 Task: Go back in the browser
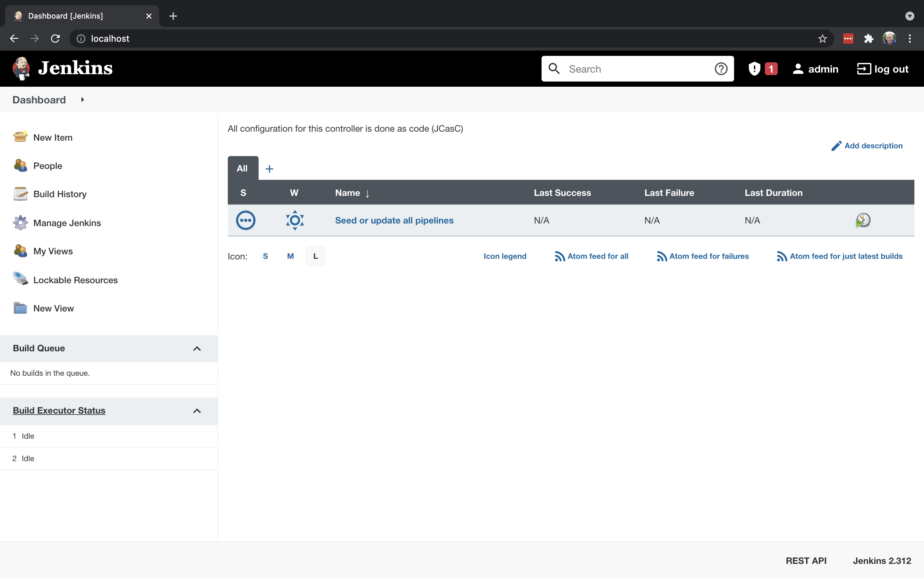[x=14, y=39]
